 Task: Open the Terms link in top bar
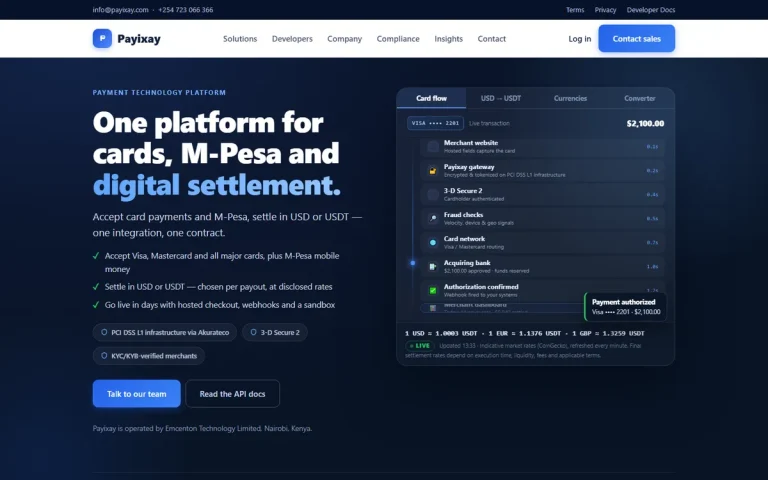575,10
